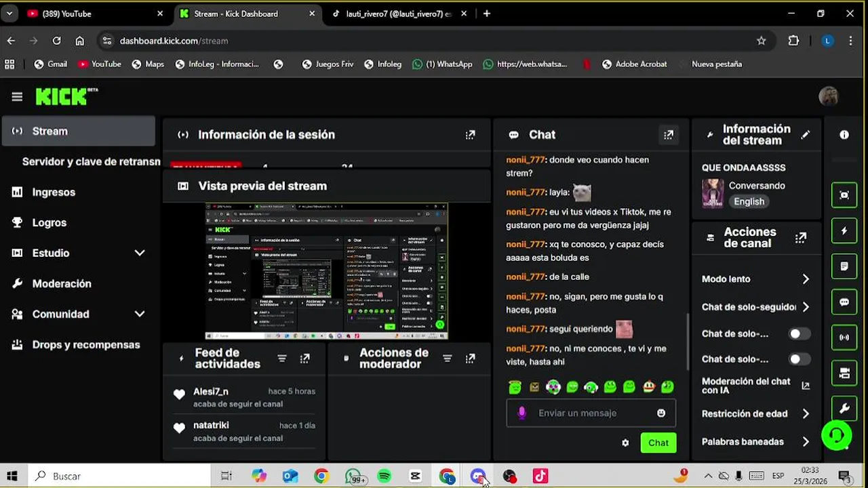The image size is (868, 488).
Task: Click the Enviar un mensaje field
Action: (591, 413)
